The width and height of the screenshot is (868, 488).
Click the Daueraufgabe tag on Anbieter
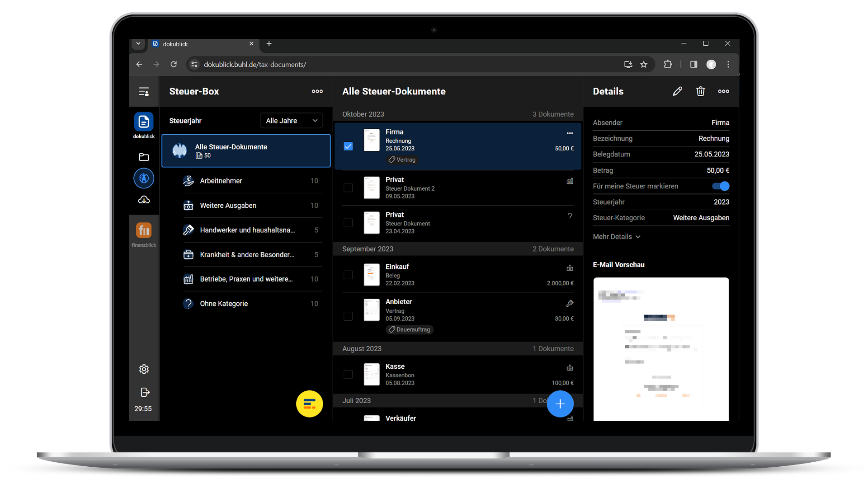click(x=410, y=329)
